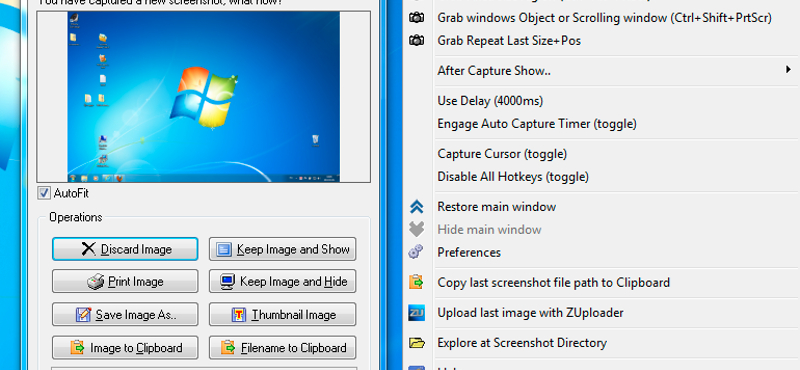Click the captured desktop screenshot preview
Viewport: 800px width, 370px height.
204,97
